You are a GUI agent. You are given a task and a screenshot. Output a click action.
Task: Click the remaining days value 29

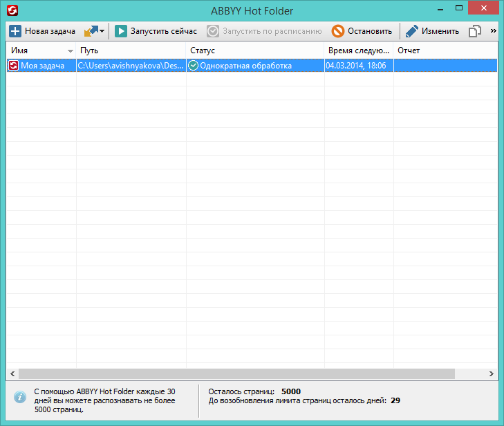(395, 400)
